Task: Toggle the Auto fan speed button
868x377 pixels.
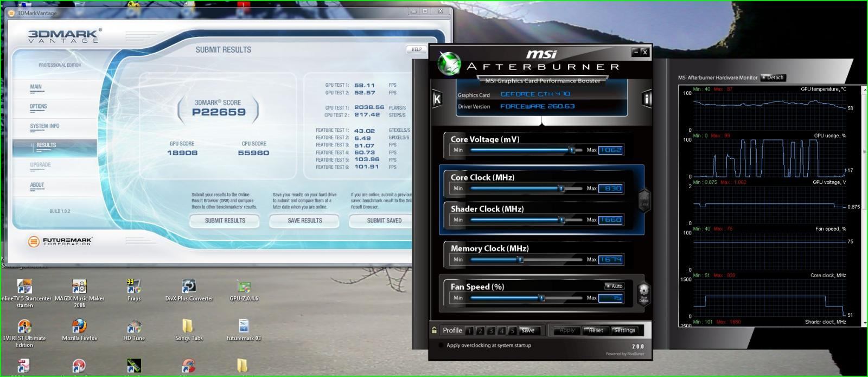Action: tap(614, 286)
